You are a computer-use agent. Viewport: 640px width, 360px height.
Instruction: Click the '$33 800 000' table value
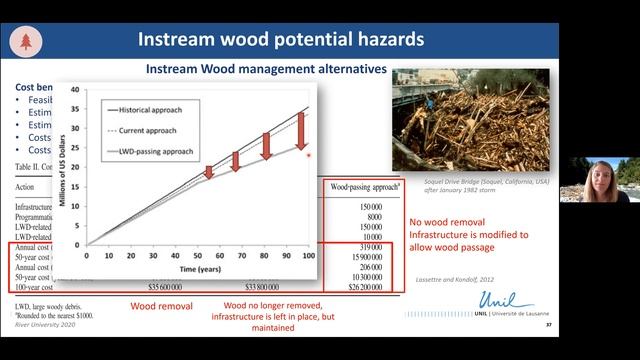tap(262, 287)
